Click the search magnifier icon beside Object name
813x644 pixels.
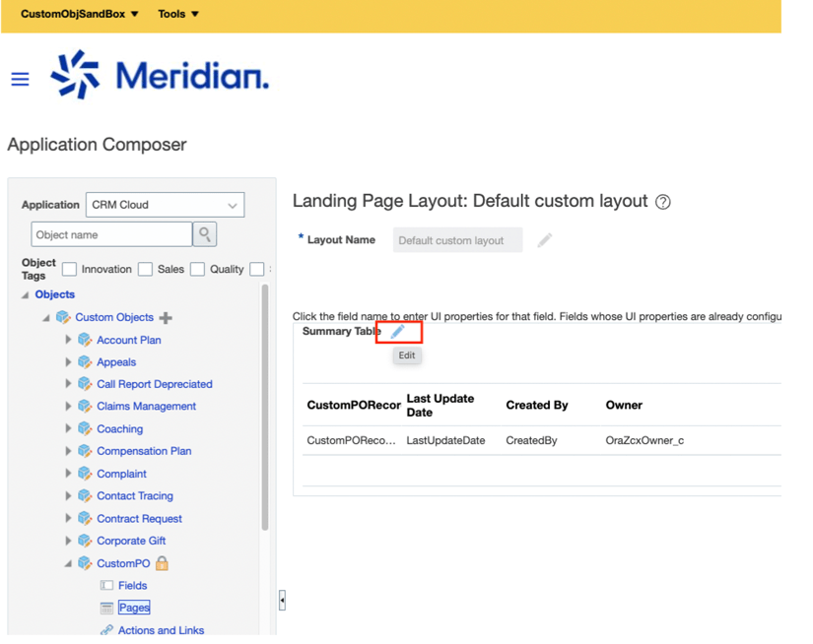pyautogui.click(x=205, y=234)
